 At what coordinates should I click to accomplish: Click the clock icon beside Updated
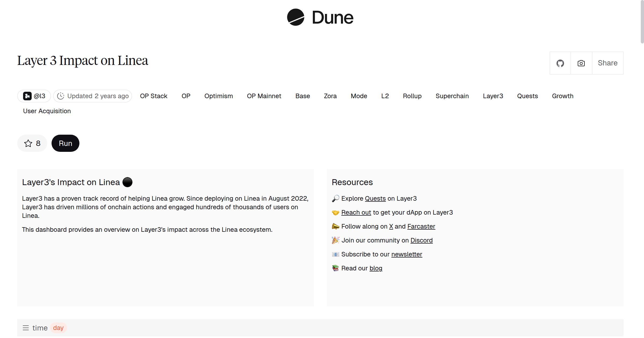pos(61,96)
